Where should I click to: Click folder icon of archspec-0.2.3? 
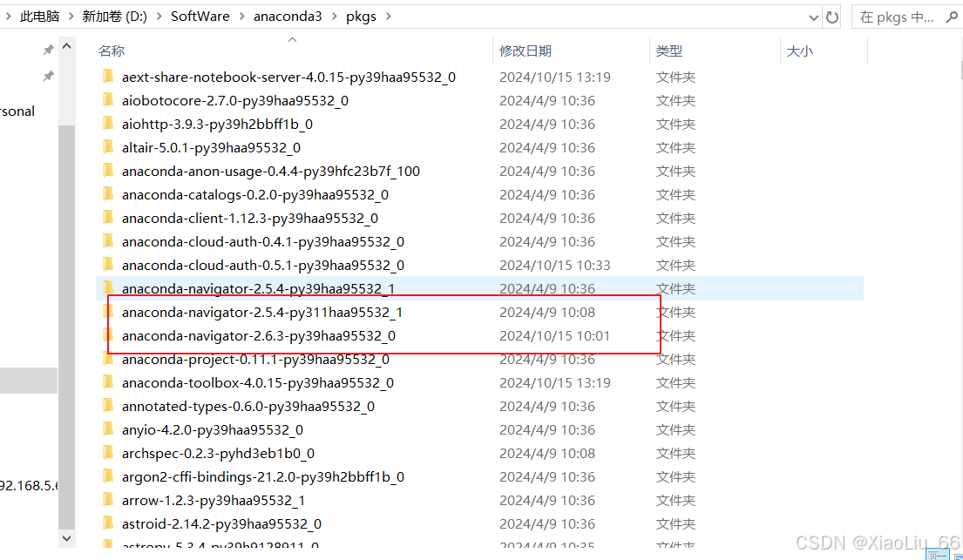108,453
